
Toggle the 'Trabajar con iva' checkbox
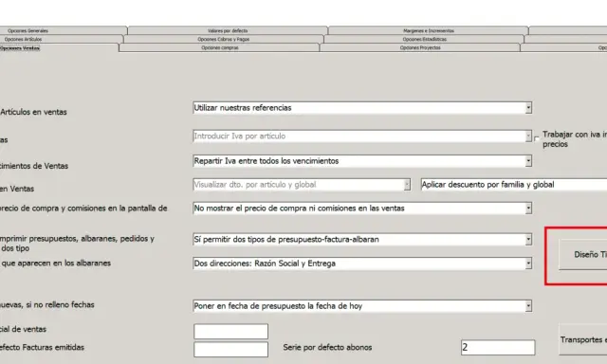537,138
